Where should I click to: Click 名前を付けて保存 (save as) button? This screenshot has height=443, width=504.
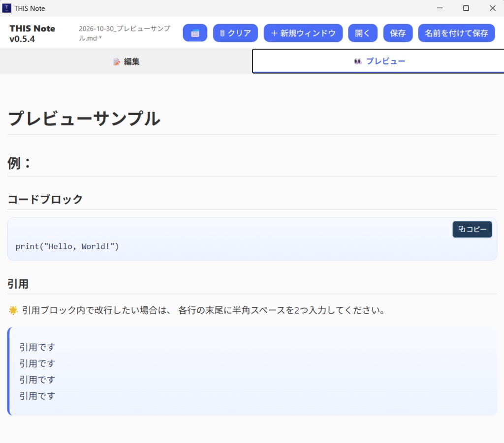456,33
